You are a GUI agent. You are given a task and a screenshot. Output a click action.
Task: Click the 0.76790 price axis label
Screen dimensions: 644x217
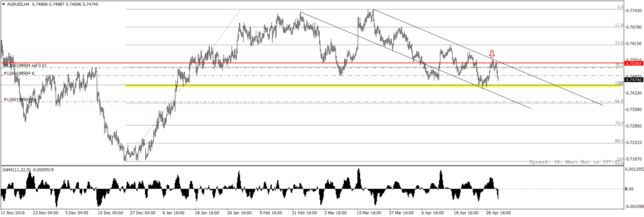[x=634, y=27]
